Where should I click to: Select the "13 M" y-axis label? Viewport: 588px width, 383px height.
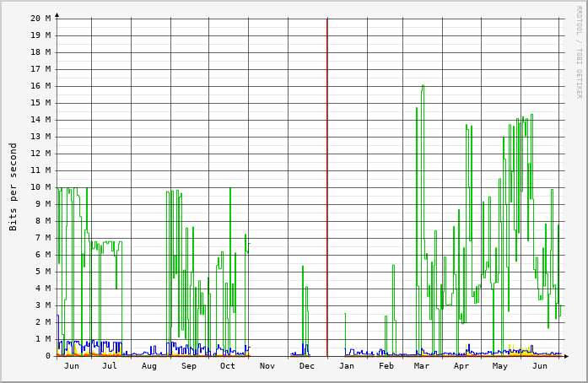pos(40,137)
